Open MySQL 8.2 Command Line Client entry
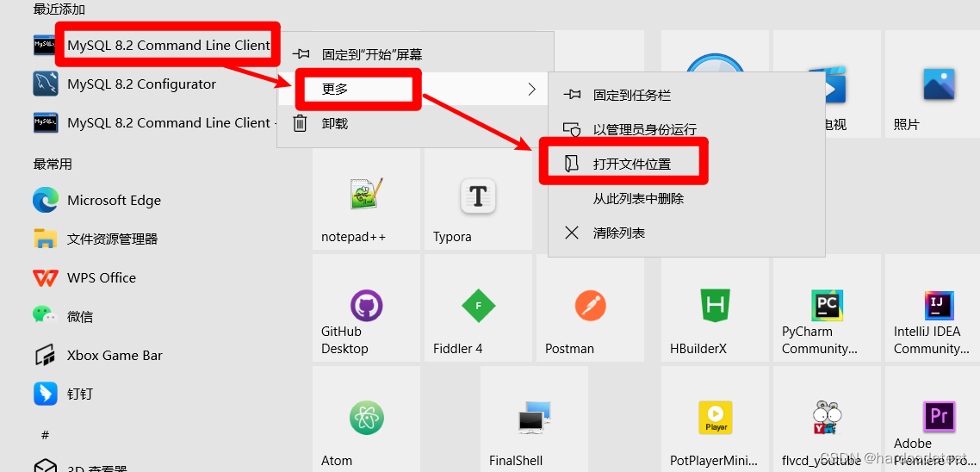The height and width of the screenshot is (472, 980). [x=169, y=45]
